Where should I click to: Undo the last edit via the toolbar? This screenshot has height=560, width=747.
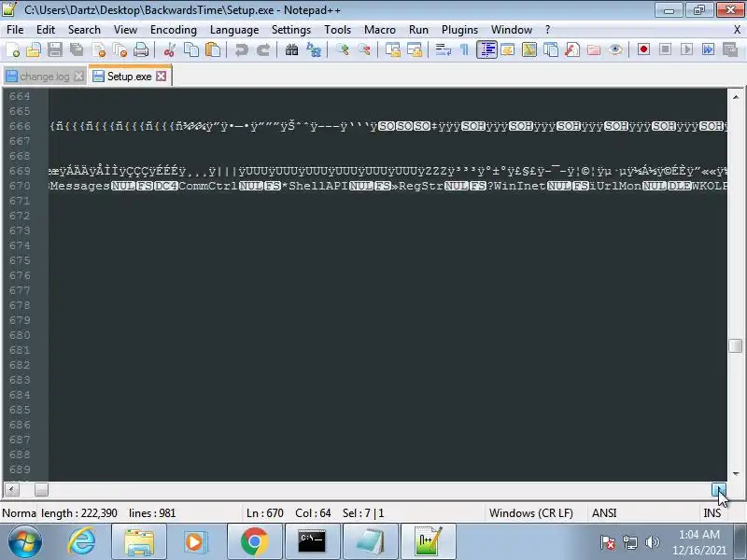[x=242, y=49]
